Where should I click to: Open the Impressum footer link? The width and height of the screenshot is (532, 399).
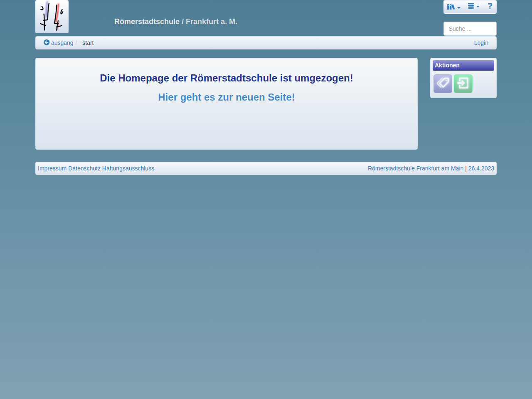52,168
